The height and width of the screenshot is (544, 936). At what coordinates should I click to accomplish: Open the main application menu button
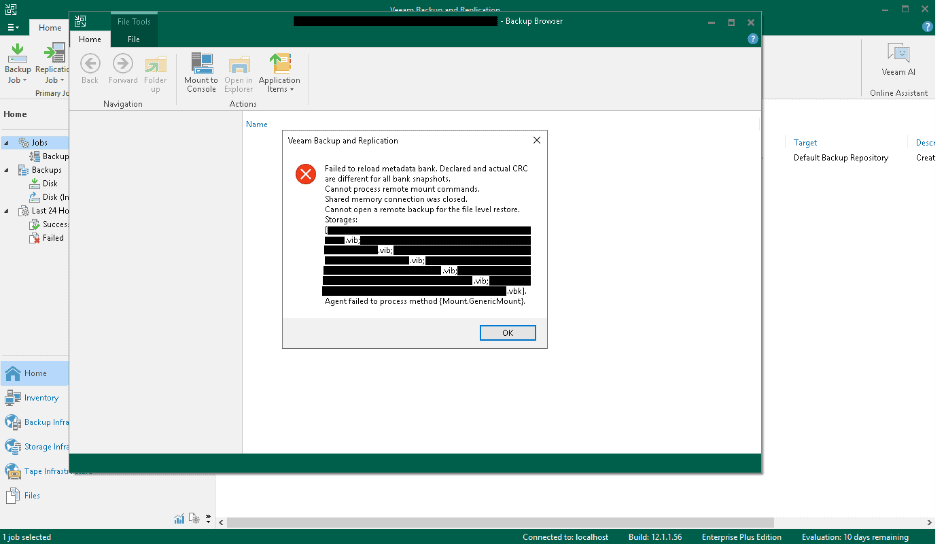point(13,27)
